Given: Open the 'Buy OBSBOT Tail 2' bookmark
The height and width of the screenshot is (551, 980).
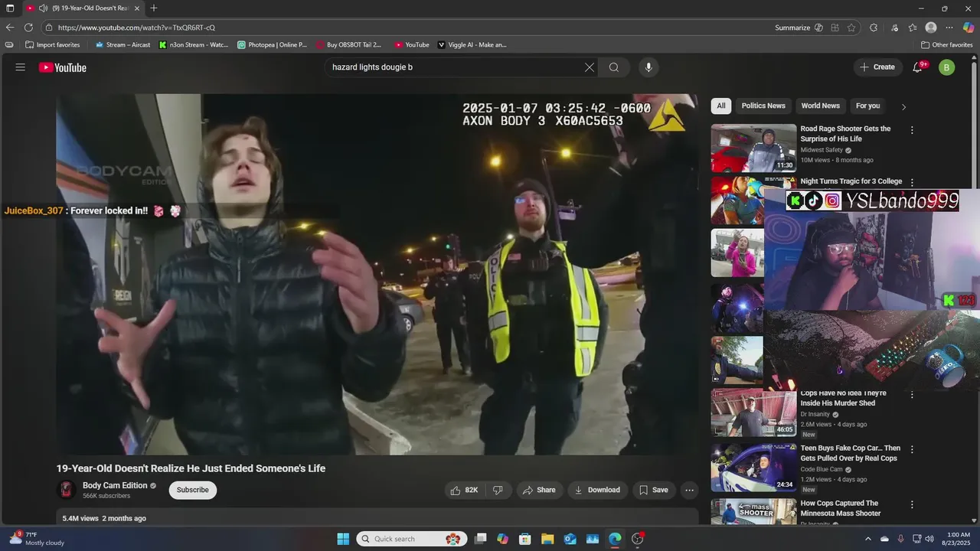Looking at the screenshot, I should (349, 45).
